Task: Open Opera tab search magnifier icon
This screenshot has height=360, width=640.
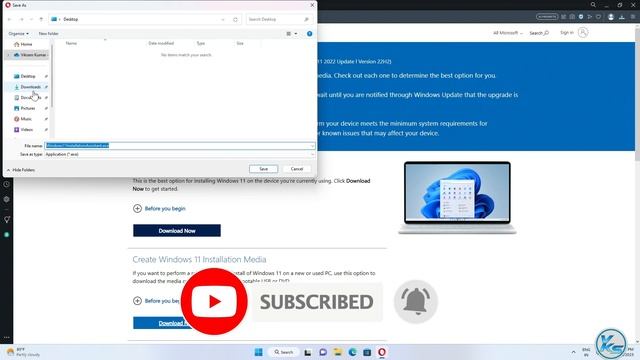Action: (x=593, y=5)
